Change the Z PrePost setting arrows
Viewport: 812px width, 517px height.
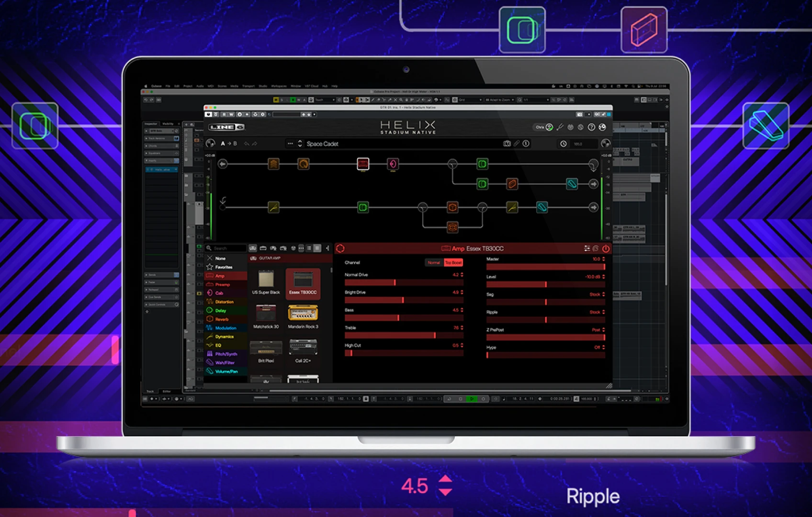pyautogui.click(x=603, y=330)
